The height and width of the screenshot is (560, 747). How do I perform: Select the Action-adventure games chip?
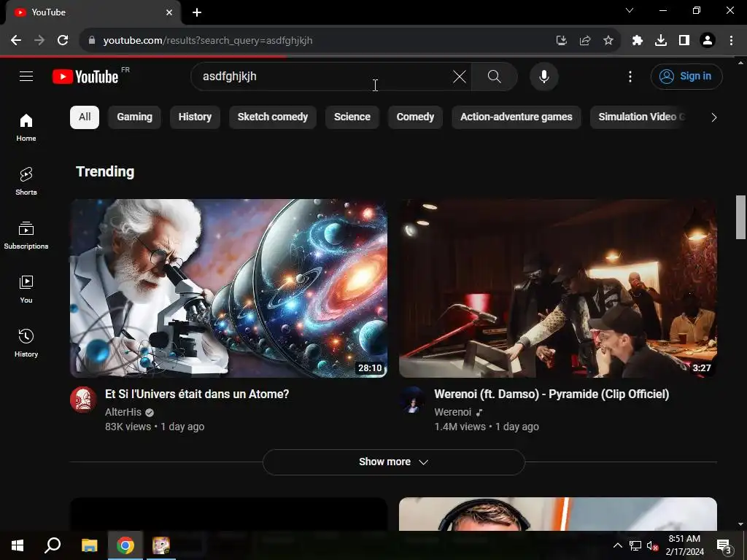tap(516, 117)
